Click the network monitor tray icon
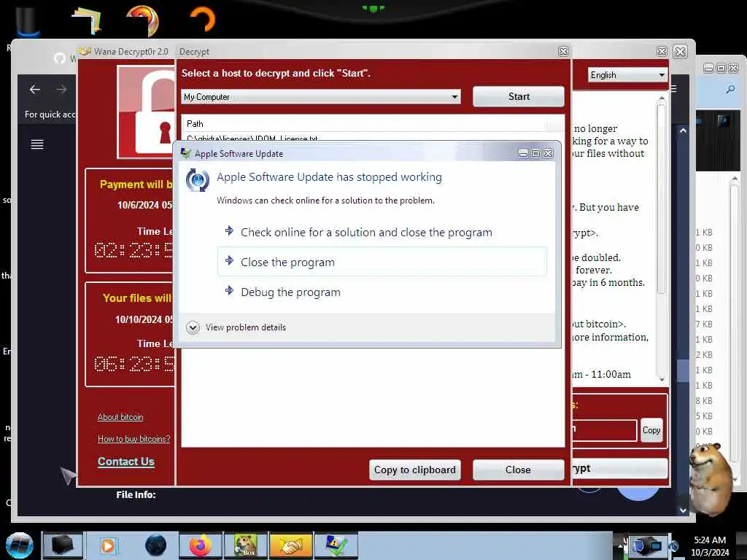Viewport: 747px width, 560px height. click(x=646, y=545)
